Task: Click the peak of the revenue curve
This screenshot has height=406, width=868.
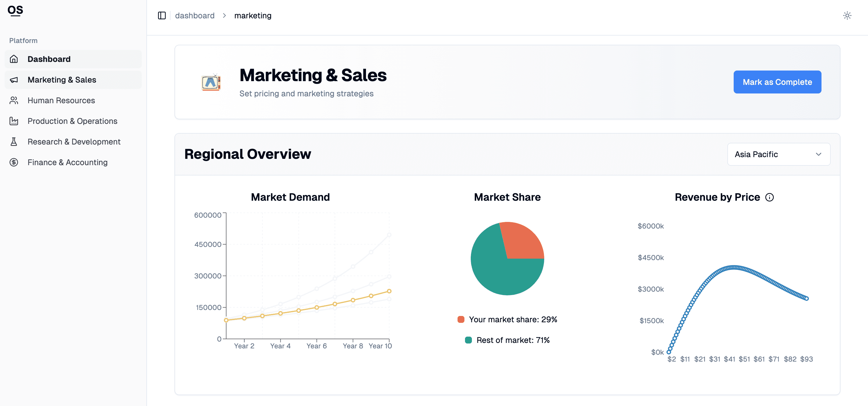Action: tap(735, 268)
